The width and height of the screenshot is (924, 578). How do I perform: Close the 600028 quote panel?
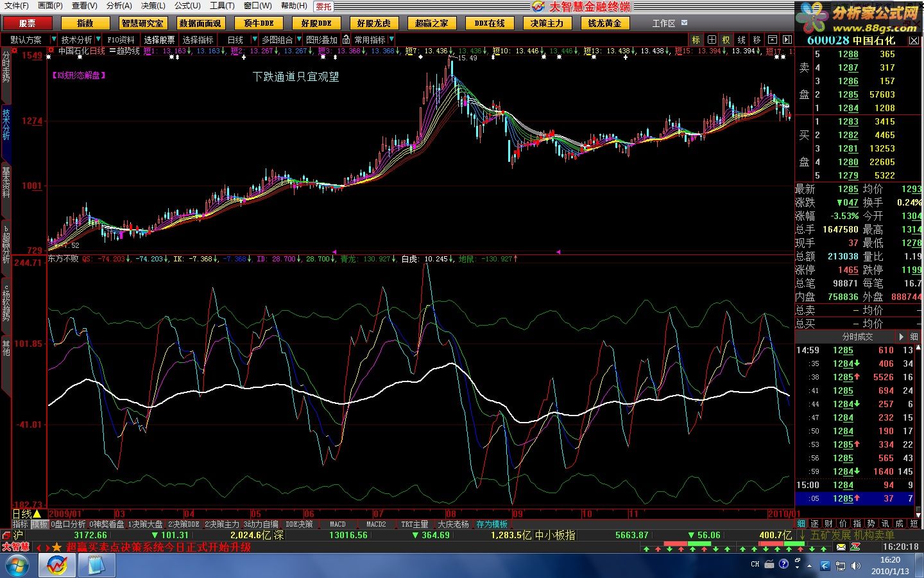point(914,40)
